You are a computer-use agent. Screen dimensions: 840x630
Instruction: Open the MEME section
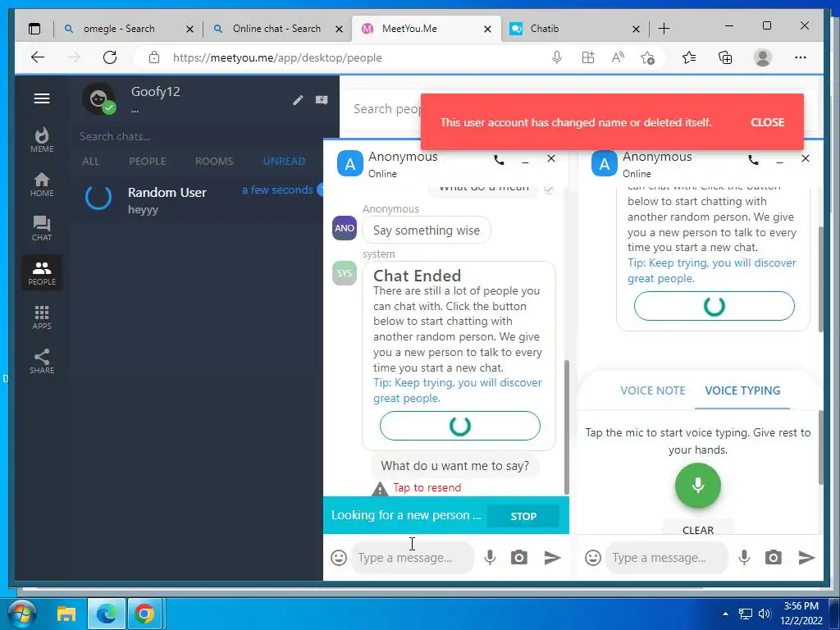click(x=42, y=140)
